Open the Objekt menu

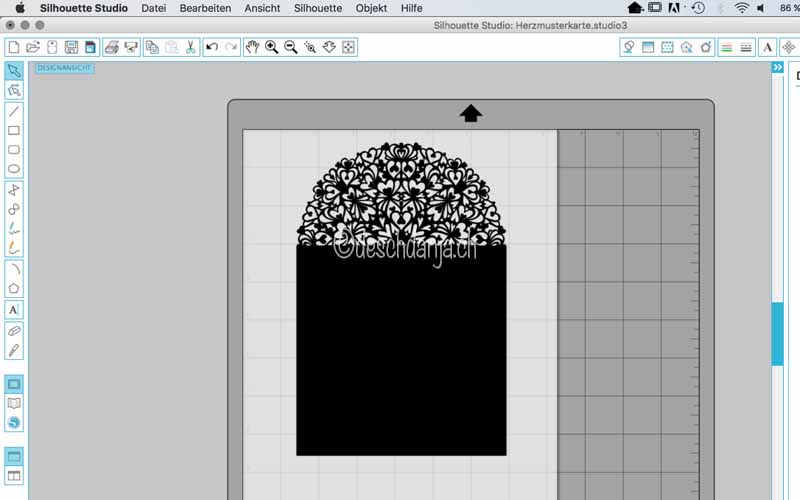pos(371,8)
